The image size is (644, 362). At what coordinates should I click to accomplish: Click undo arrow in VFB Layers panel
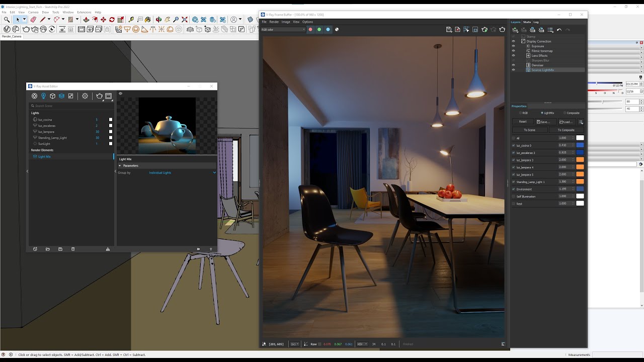(x=559, y=30)
